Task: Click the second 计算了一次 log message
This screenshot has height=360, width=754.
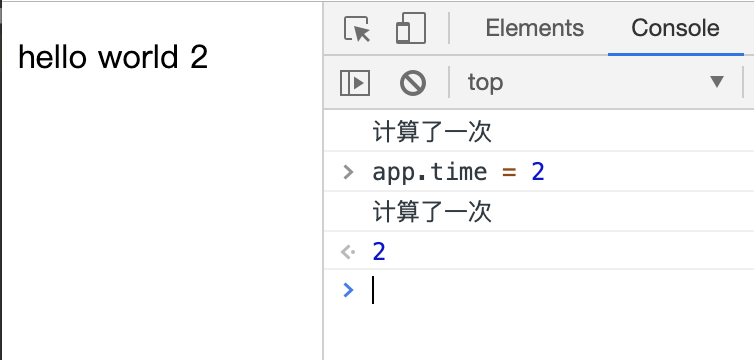Action: click(432, 212)
